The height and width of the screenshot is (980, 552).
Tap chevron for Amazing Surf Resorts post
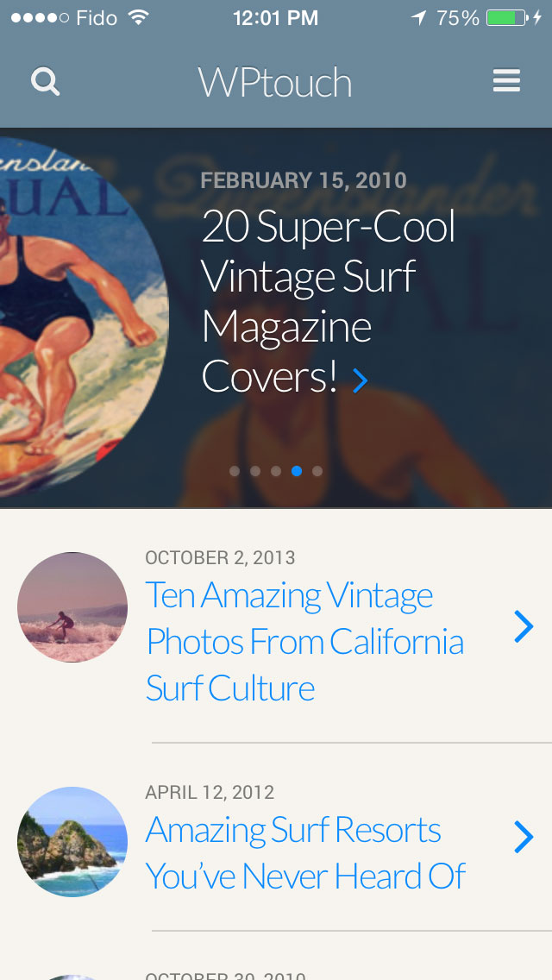pos(524,838)
